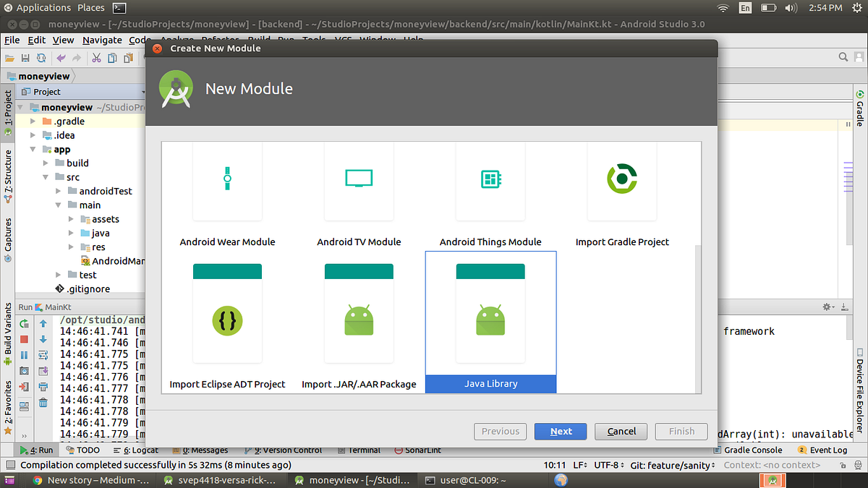Select the Android Wear Module template icon
This screenshot has height=488, width=868.
coord(226,181)
